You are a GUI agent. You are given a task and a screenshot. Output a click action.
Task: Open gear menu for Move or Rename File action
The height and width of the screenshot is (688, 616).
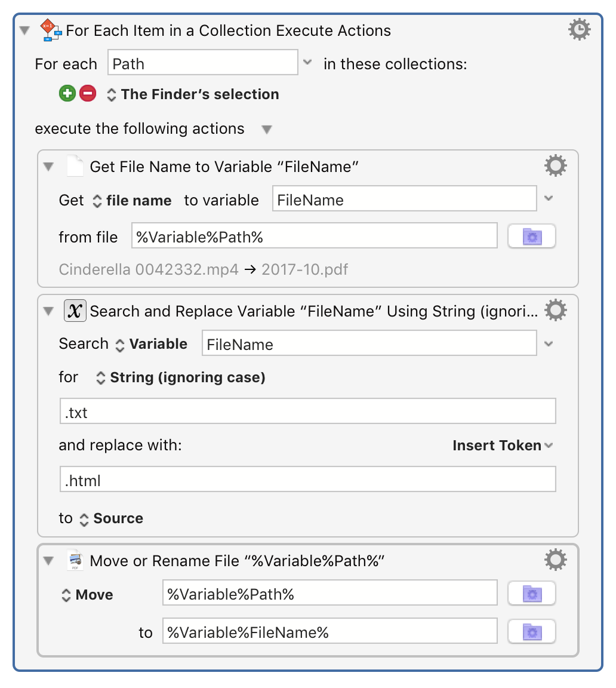click(556, 560)
